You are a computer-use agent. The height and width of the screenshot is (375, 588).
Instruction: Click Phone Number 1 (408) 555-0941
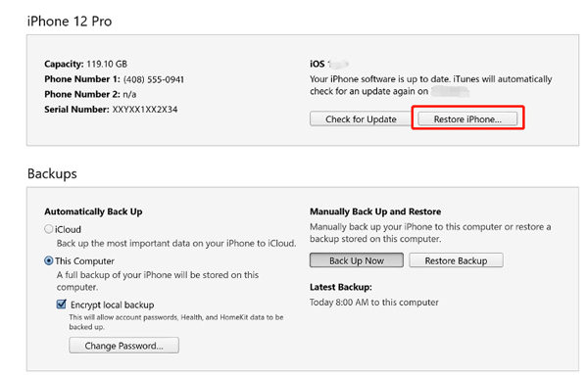[x=114, y=79]
